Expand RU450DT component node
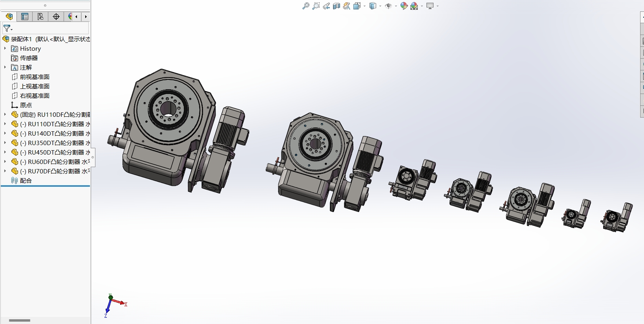644x324 pixels. 5,152
